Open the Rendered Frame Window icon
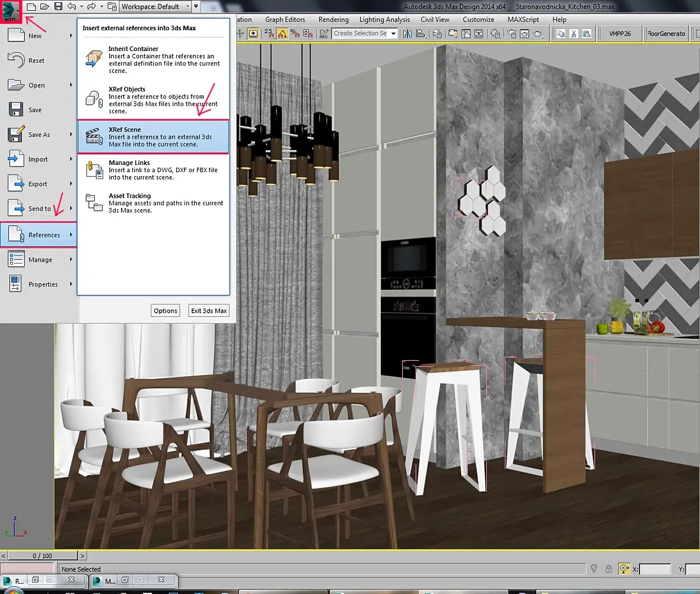 (524, 33)
